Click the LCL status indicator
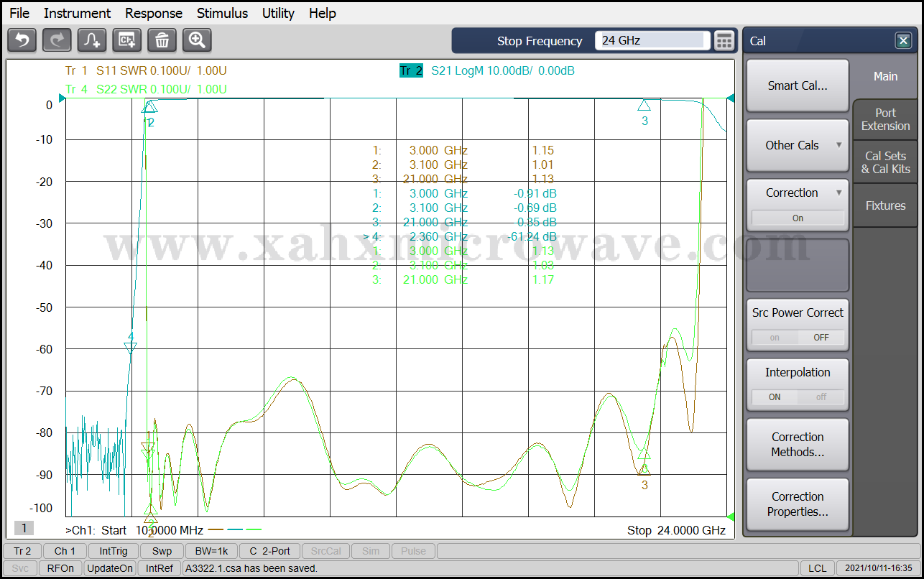 [x=817, y=568]
